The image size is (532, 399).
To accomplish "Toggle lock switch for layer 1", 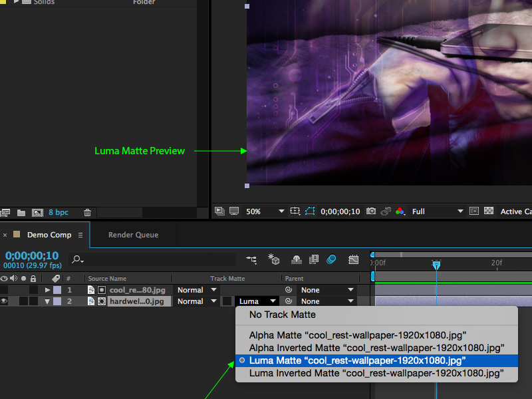I will tap(33, 290).
